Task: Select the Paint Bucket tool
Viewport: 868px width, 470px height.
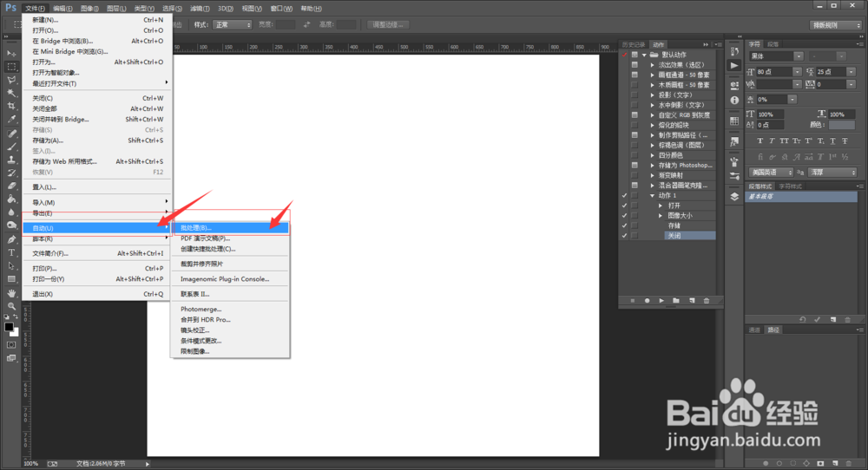Action: pos(11,199)
